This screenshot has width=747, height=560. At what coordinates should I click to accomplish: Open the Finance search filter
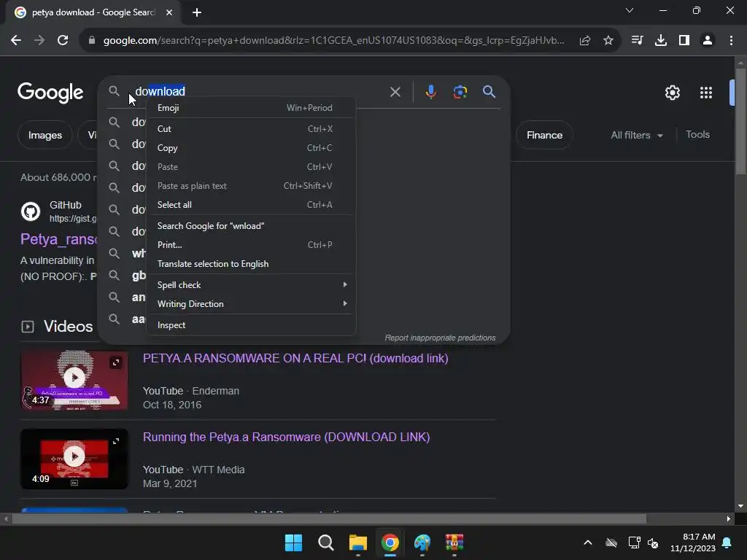point(544,135)
